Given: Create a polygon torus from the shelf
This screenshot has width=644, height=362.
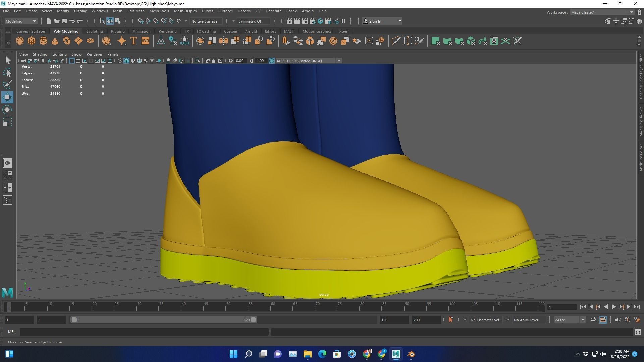Looking at the screenshot, I should click(67, 41).
